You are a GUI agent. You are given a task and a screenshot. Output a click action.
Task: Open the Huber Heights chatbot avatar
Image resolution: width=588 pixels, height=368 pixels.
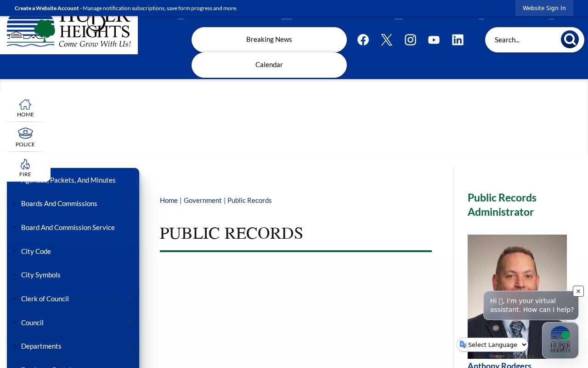(x=560, y=340)
